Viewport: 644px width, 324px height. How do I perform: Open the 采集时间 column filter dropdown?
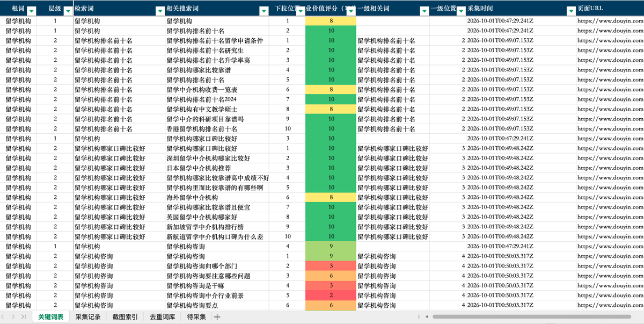(571, 11)
